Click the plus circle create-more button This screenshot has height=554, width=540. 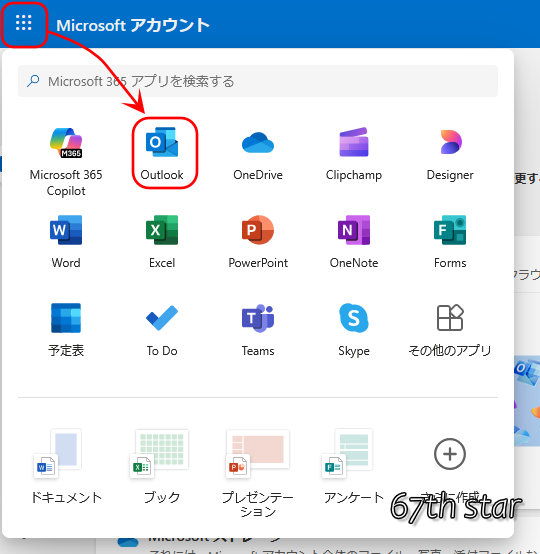pyautogui.click(x=450, y=454)
